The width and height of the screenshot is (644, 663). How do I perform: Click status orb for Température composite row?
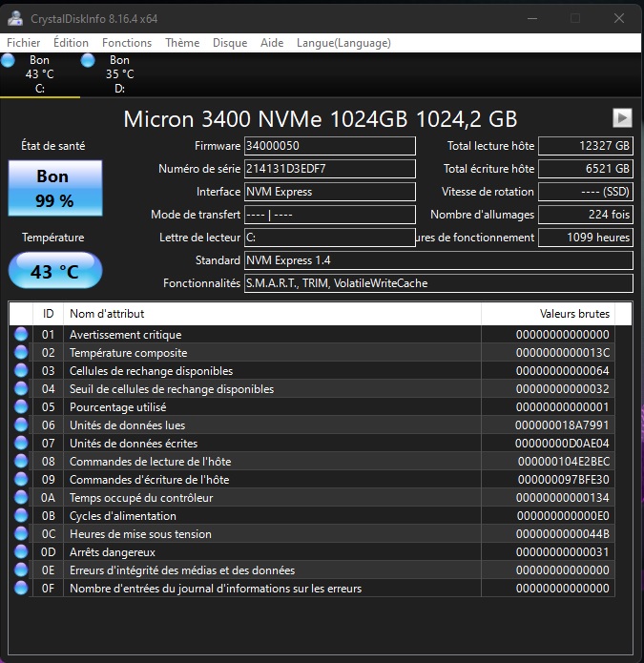click(x=21, y=352)
